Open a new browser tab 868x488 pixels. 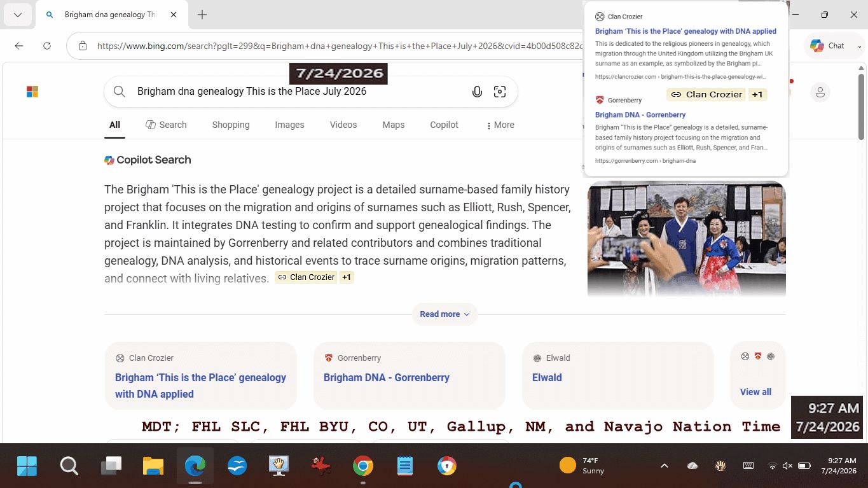pos(202,15)
